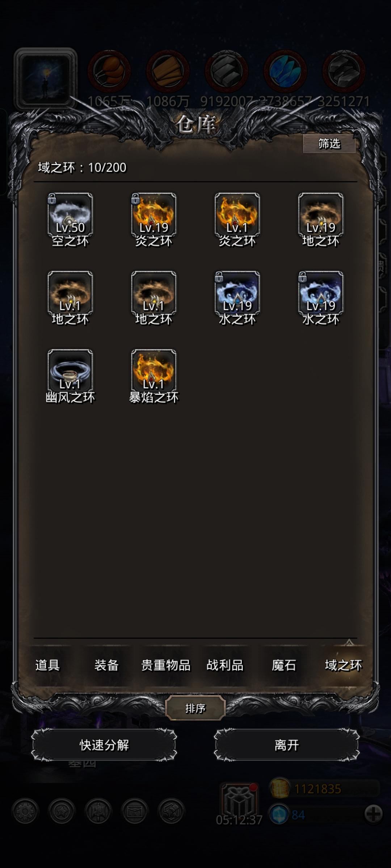Image resolution: width=391 pixels, height=868 pixels.
Task: Open the 筛选 filter options
Action: pyautogui.click(x=329, y=144)
